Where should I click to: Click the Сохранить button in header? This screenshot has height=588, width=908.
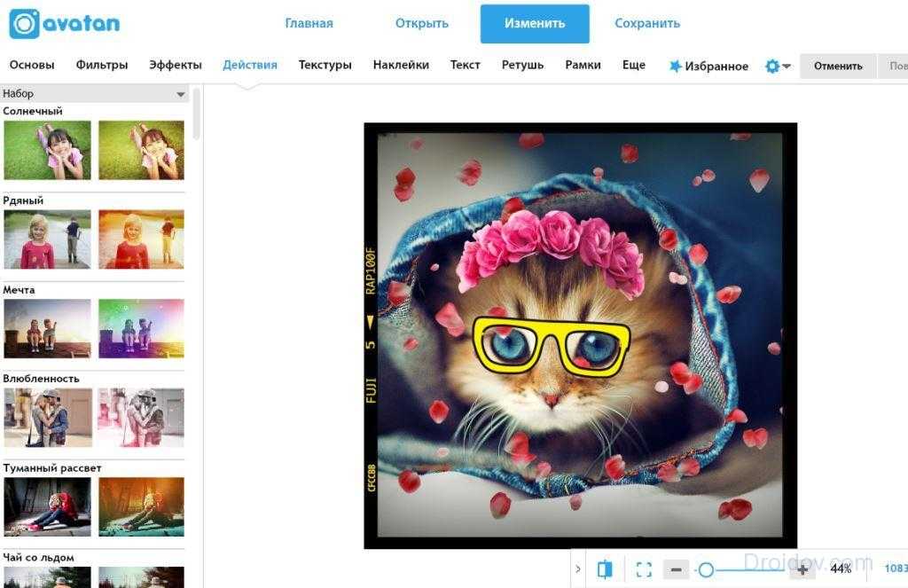pos(647,24)
